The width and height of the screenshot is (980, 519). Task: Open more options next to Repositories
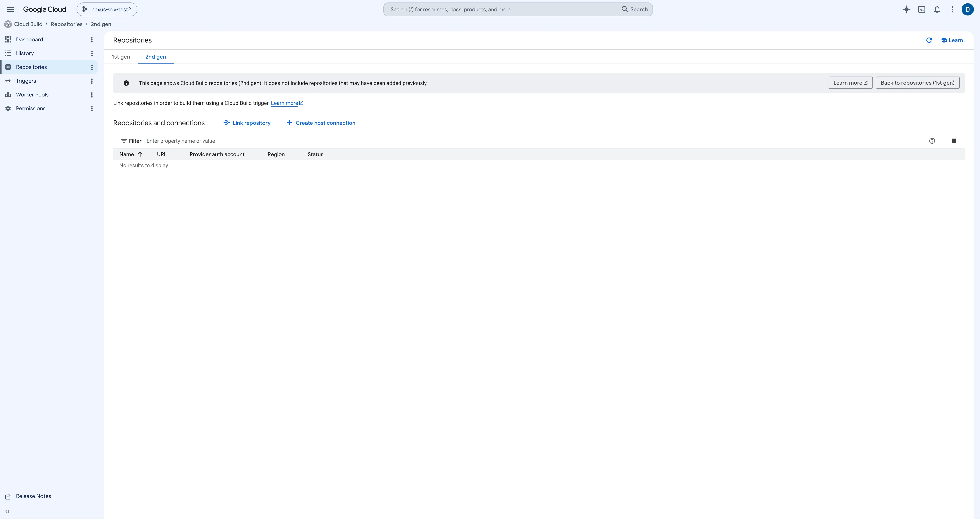[92, 67]
